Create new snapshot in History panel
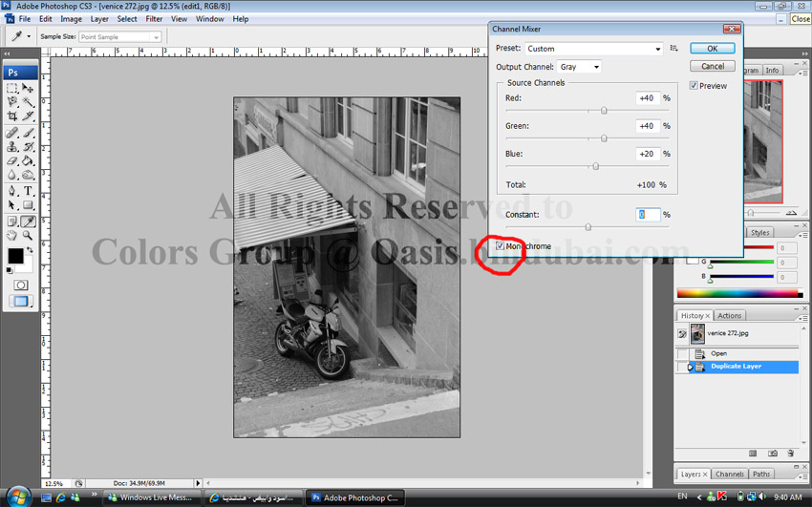Screen dimensions: 812x507 click(x=772, y=454)
